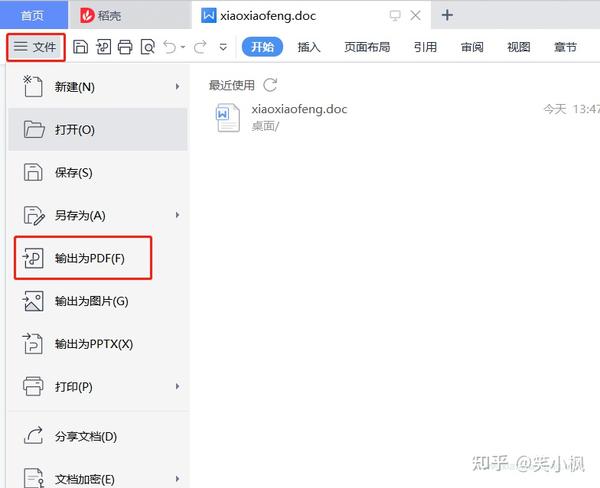This screenshot has height=488, width=600.
Task: Expand the quick access toolbar customize arrow
Action: (223, 47)
